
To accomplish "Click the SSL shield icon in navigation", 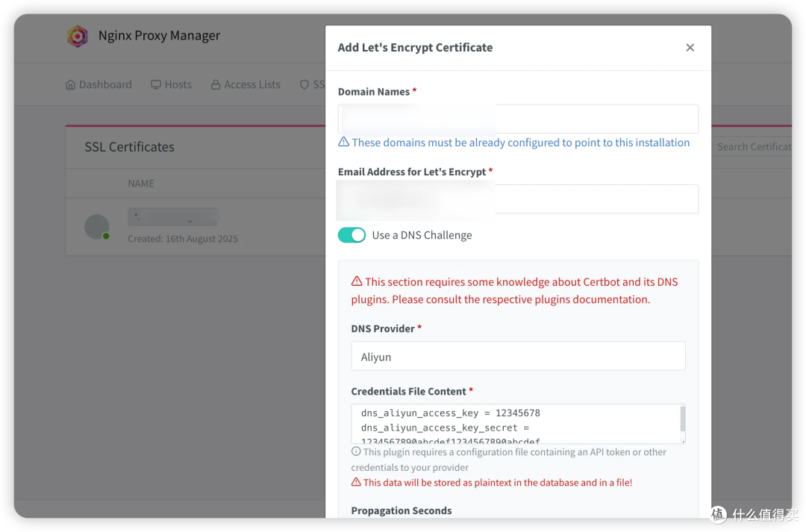I will pyautogui.click(x=304, y=85).
